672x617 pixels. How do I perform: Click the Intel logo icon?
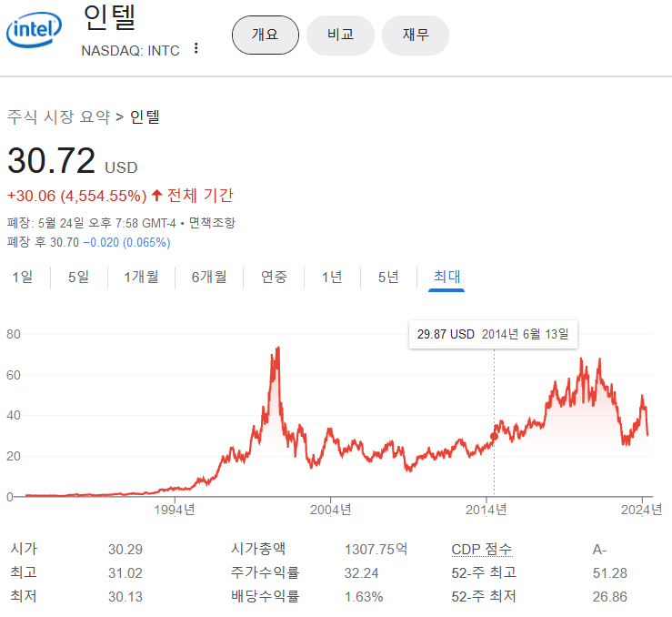(34, 29)
